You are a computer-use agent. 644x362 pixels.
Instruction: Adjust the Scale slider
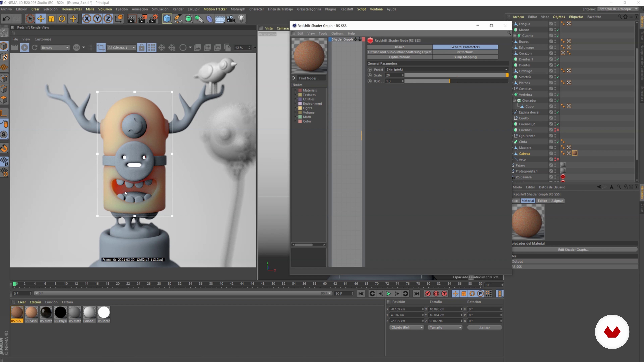457,75
